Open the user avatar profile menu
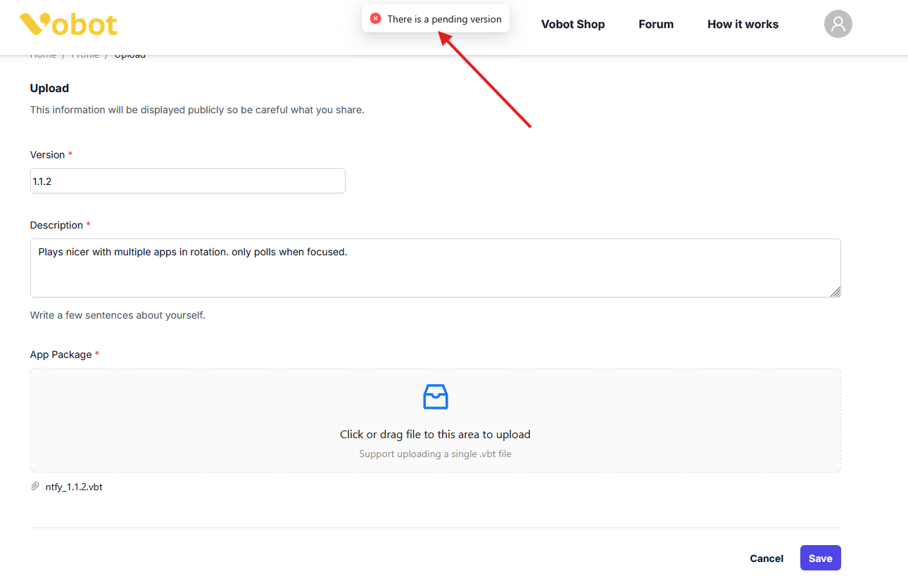Viewport: 908px width, 588px height. point(838,24)
